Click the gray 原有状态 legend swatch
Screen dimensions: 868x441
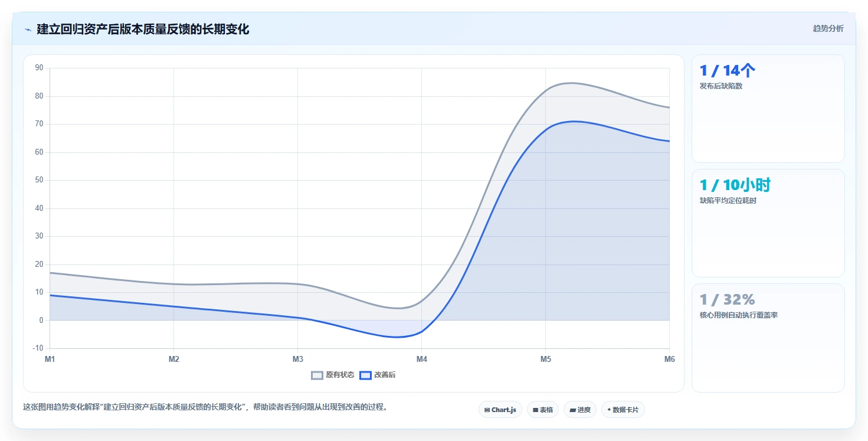click(317, 375)
